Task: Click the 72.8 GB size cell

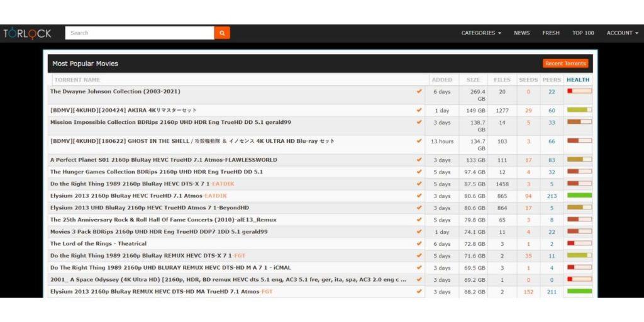Action: pyautogui.click(x=475, y=244)
